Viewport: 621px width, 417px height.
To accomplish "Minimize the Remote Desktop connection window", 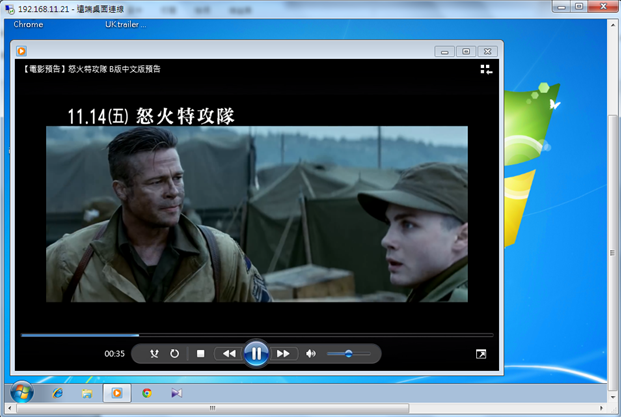I will (562, 7).
